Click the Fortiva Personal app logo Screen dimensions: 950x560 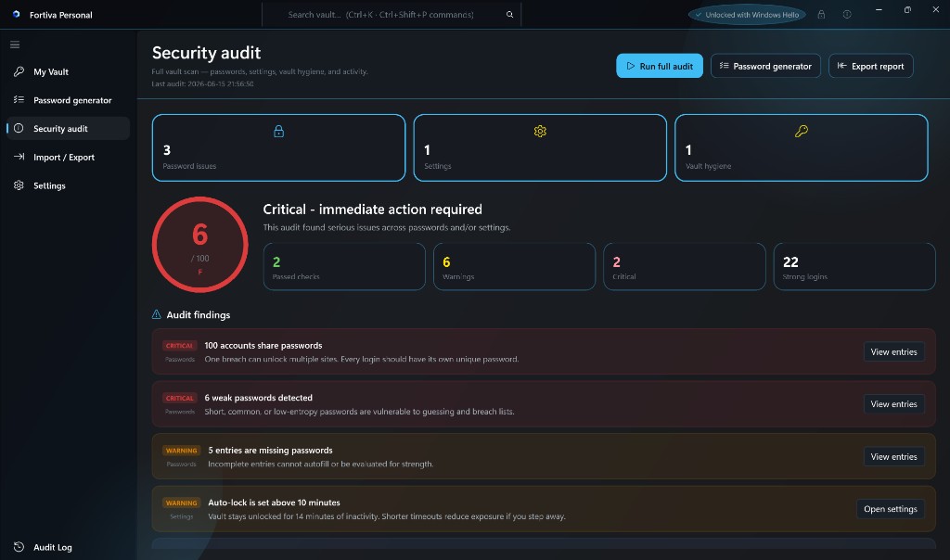point(17,14)
